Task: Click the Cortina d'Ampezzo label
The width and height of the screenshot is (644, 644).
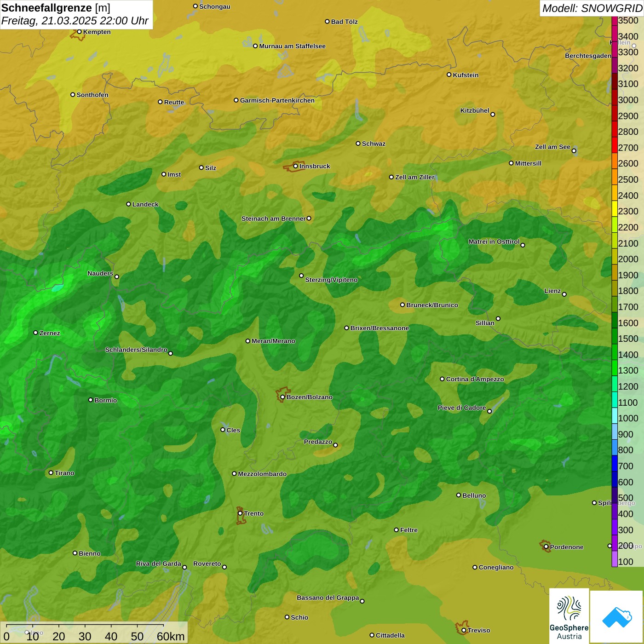Action: click(475, 379)
